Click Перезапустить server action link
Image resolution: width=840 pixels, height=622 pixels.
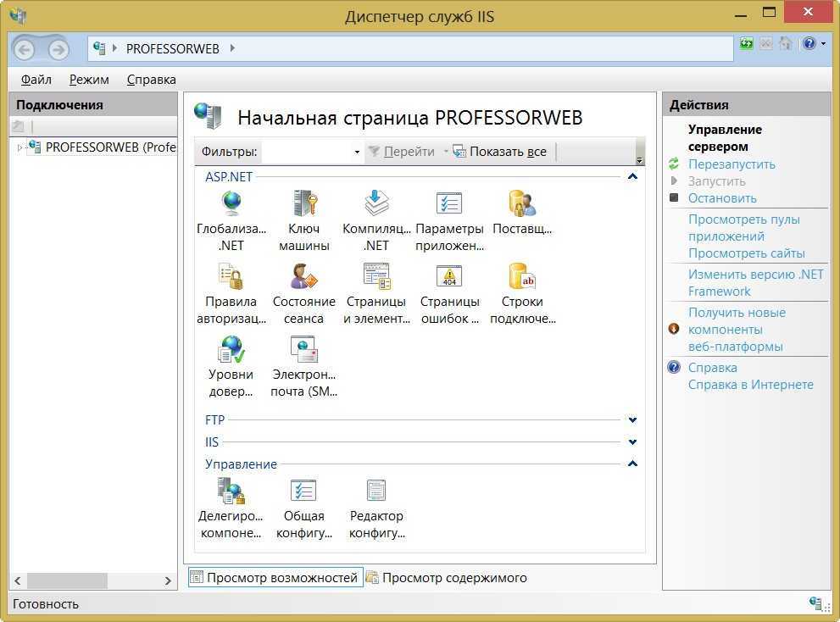pyautogui.click(x=732, y=164)
